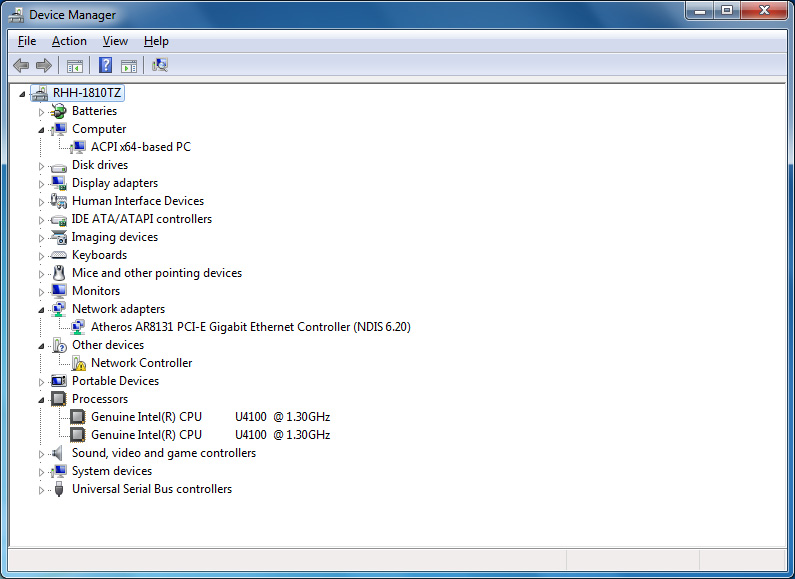Collapse the Processors category
Viewport: 795px width, 579px height.
(x=41, y=401)
